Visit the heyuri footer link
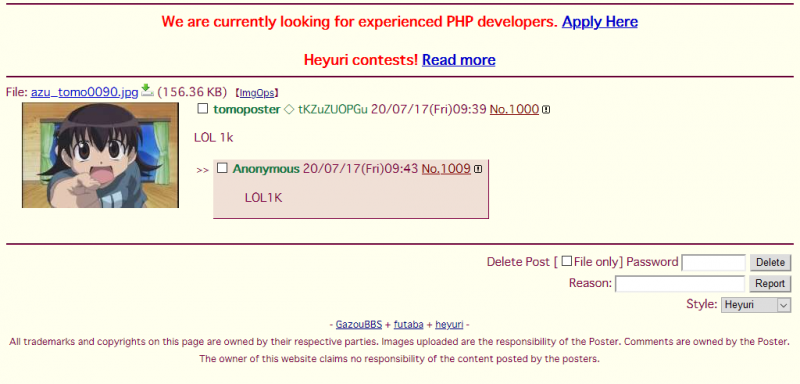The width and height of the screenshot is (800, 384). click(x=449, y=324)
